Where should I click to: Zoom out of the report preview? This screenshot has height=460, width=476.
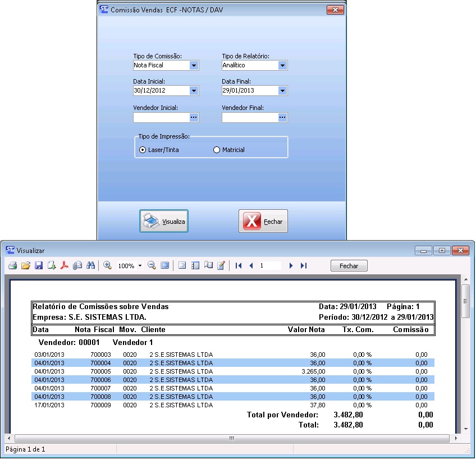[152, 266]
